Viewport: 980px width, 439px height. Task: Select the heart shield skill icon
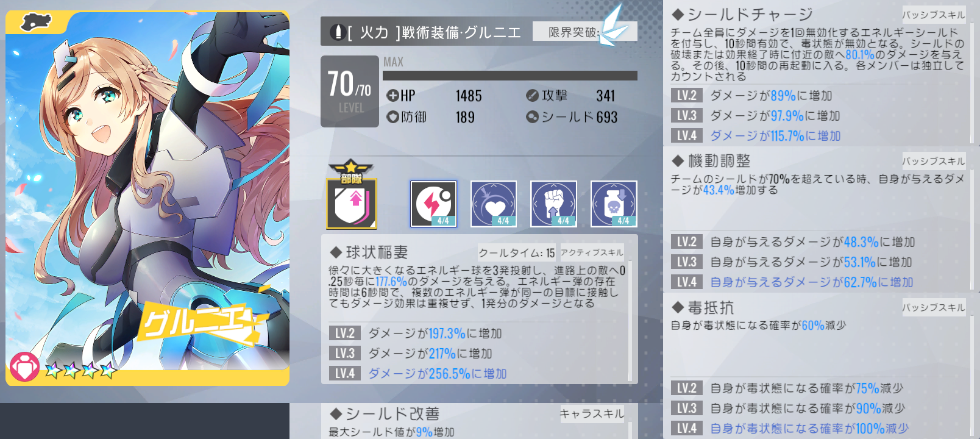(494, 204)
